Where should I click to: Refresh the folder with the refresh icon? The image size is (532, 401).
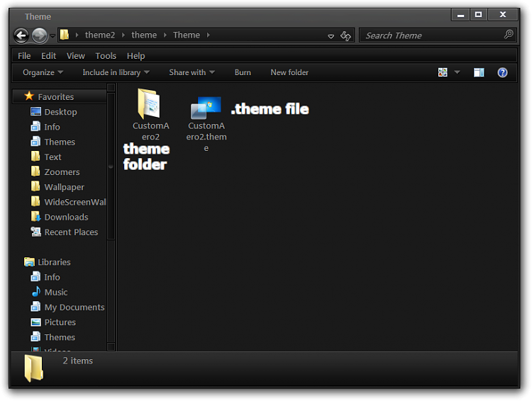(x=345, y=35)
